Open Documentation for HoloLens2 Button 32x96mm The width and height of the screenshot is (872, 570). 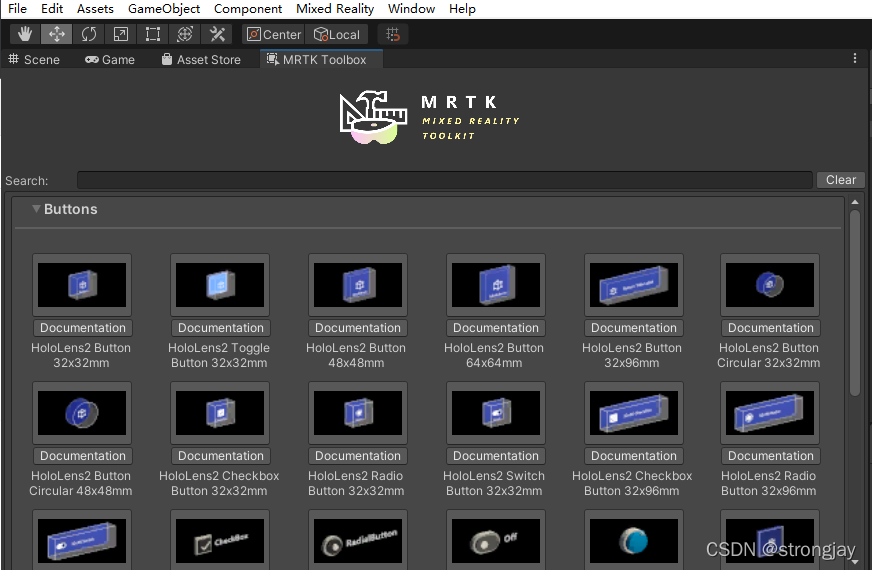[633, 328]
